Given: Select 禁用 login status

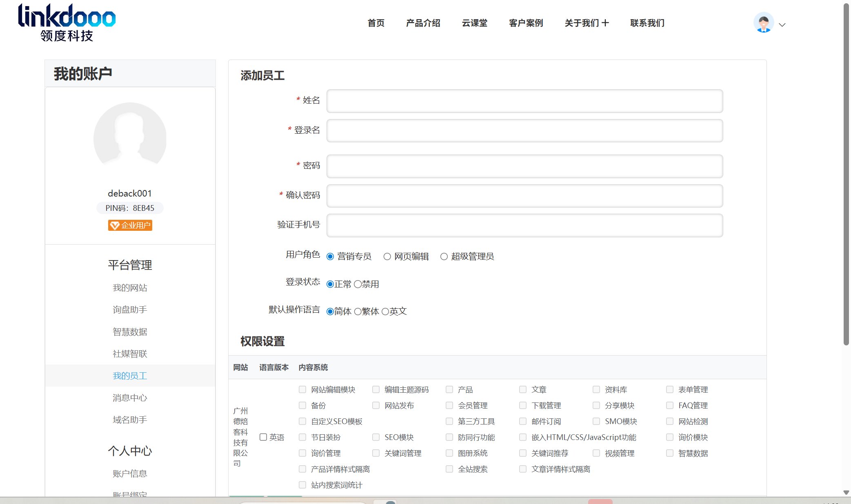Looking at the screenshot, I should coord(358,284).
